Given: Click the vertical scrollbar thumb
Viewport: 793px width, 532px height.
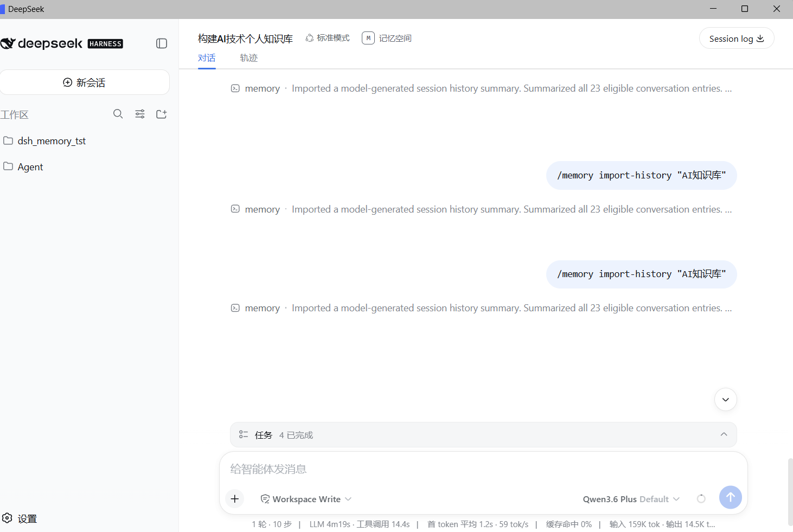Looking at the screenshot, I should [x=790, y=492].
